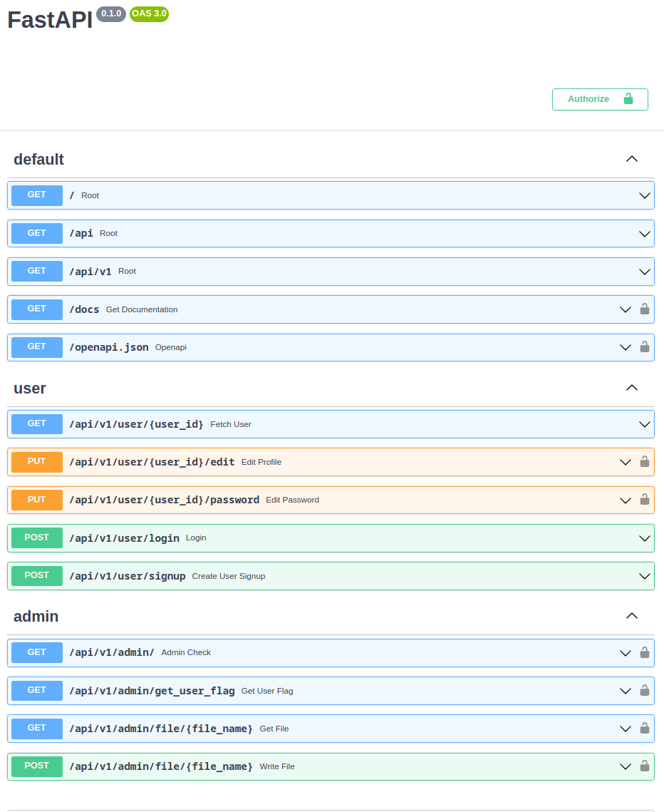The image size is (664, 812).
Task: Click the POST badge for Write File
Action: (37, 766)
